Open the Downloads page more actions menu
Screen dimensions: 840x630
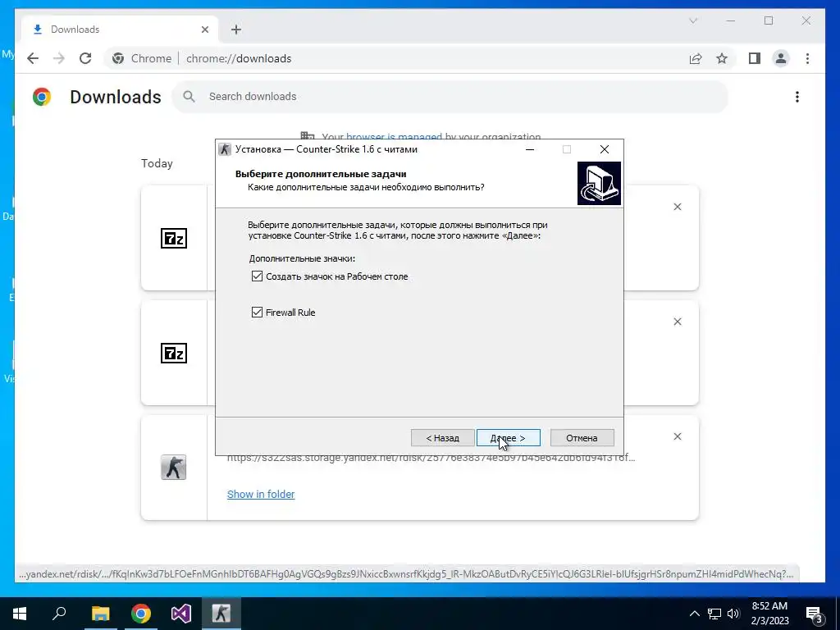click(797, 97)
